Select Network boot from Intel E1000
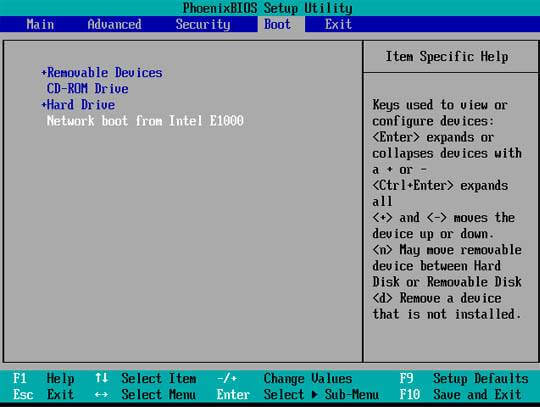 (145, 121)
